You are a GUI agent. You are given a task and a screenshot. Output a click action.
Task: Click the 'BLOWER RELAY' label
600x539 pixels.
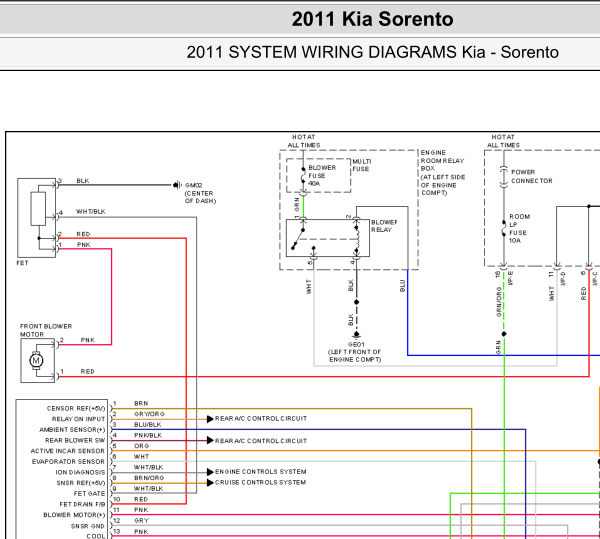click(x=384, y=226)
